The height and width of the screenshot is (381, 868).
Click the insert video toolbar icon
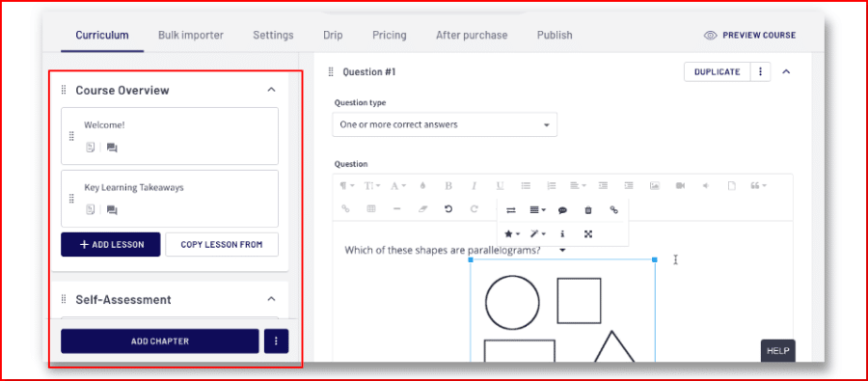click(x=680, y=186)
